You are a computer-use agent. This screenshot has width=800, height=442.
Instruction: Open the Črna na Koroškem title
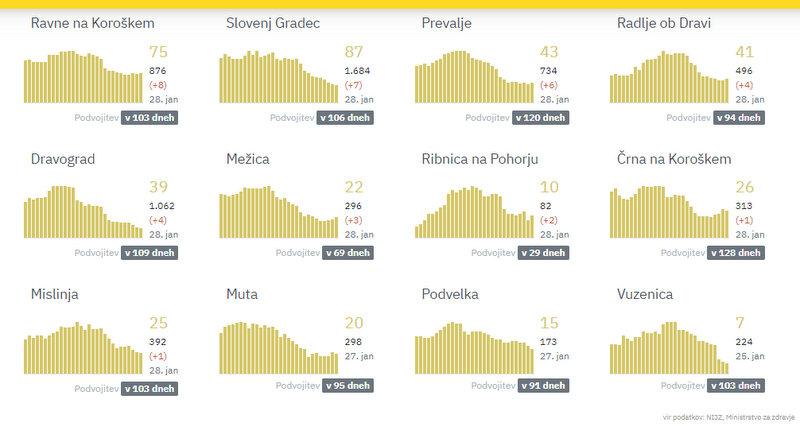point(675,159)
